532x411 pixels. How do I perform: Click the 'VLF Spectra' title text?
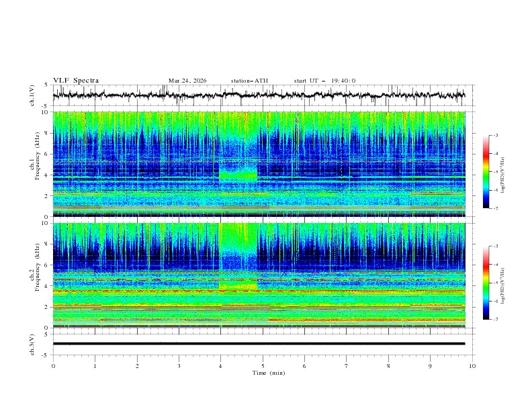coord(76,81)
